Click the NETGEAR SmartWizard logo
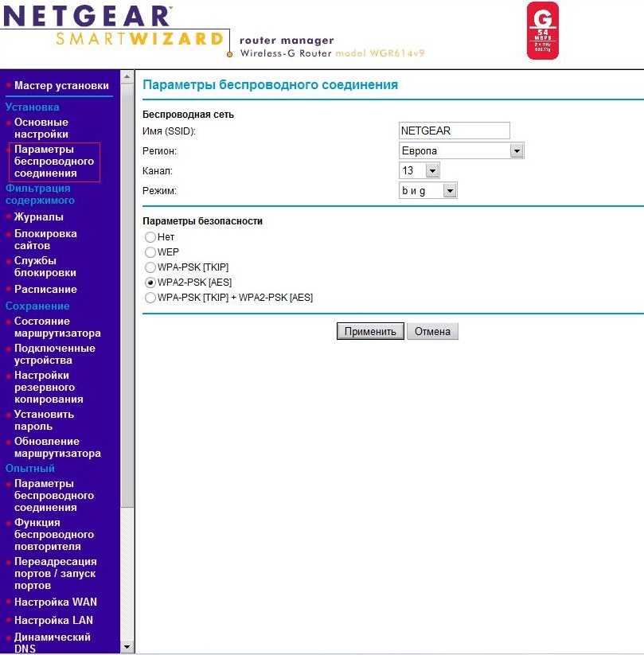Viewport: 644px width, 655px height. click(x=115, y=28)
